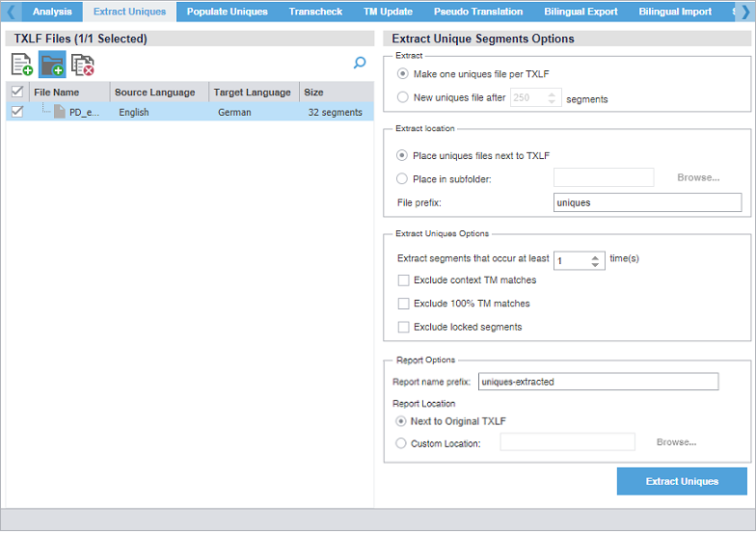Viewport: 756px width, 533px height.
Task: Open the Pseudo Translation tab
Action: [477, 12]
